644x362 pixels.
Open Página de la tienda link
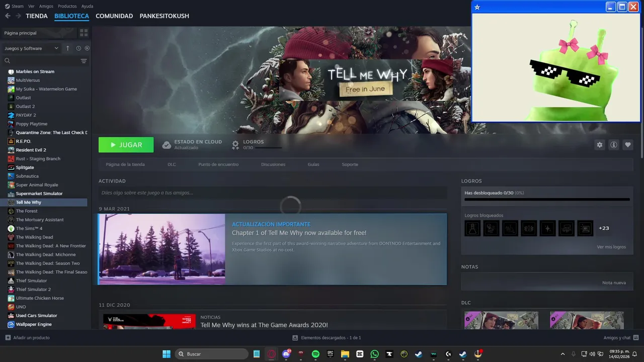[125, 164]
